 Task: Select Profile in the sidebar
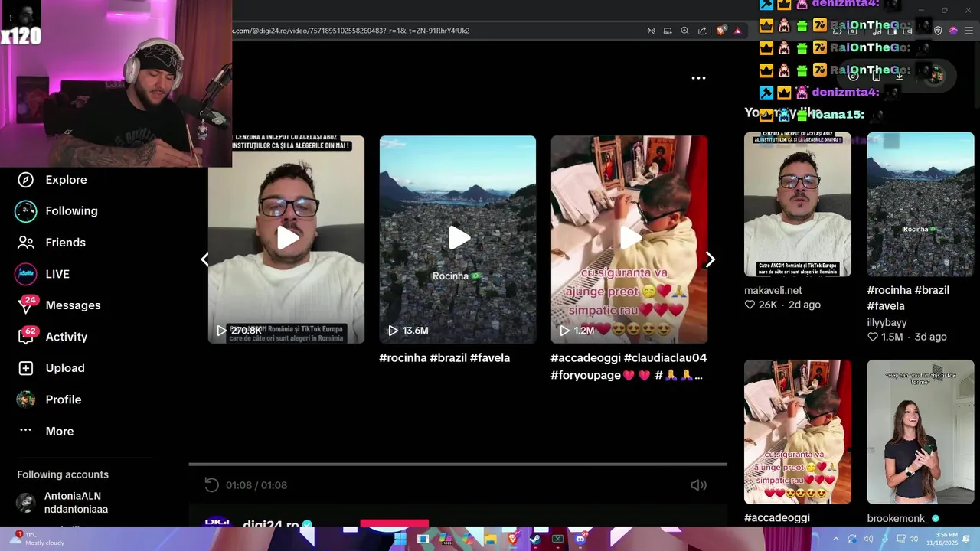[x=64, y=399]
